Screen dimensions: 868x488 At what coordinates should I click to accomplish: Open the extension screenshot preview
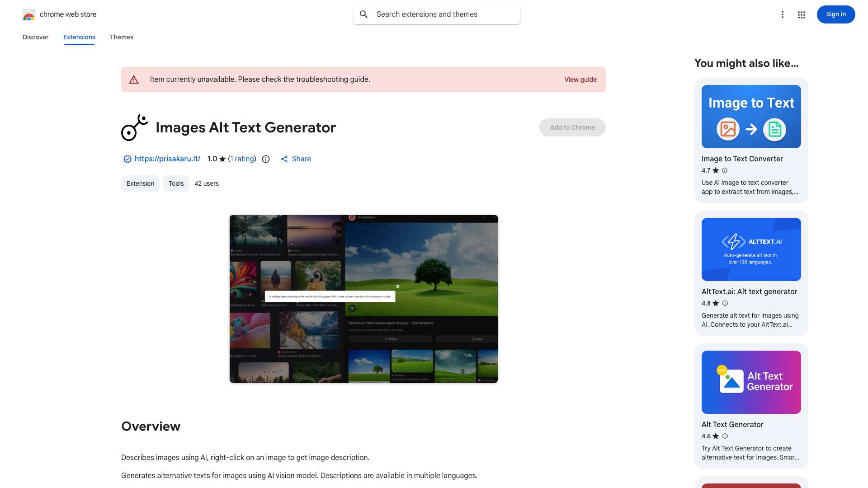click(363, 299)
